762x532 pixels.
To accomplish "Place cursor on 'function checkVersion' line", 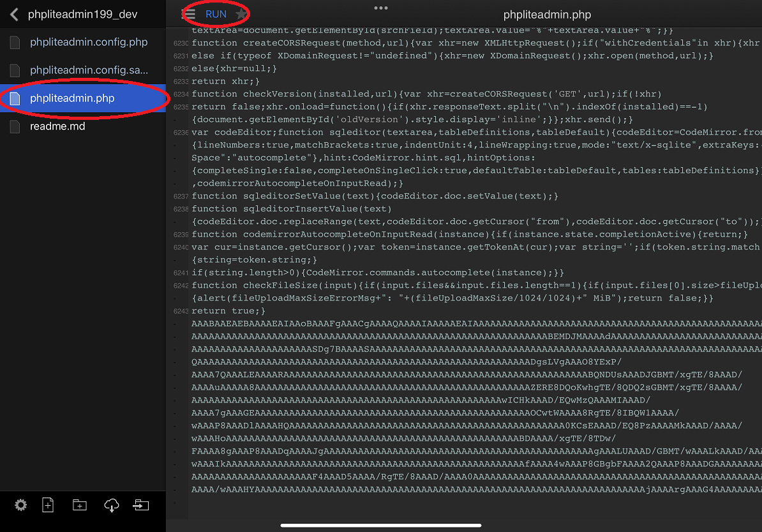I will (x=426, y=94).
